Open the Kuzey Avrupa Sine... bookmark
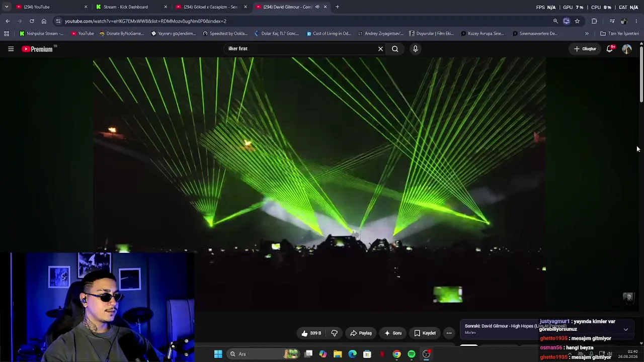The image size is (644, 362). point(482,34)
